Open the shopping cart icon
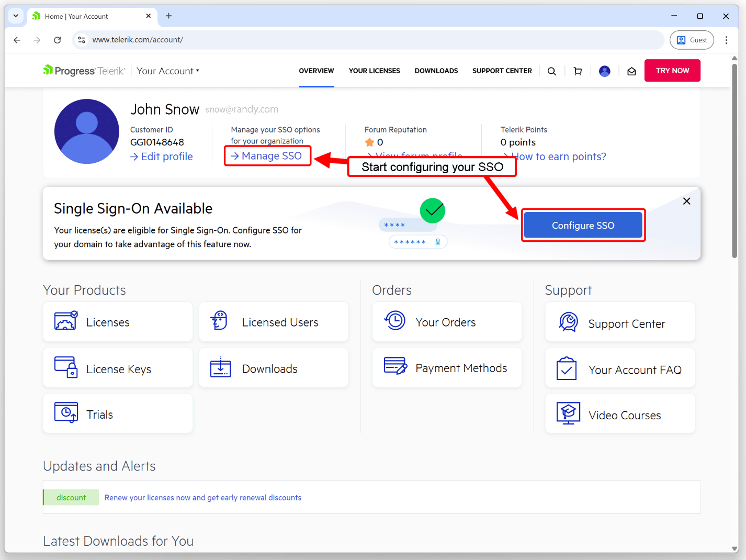 [x=578, y=71]
